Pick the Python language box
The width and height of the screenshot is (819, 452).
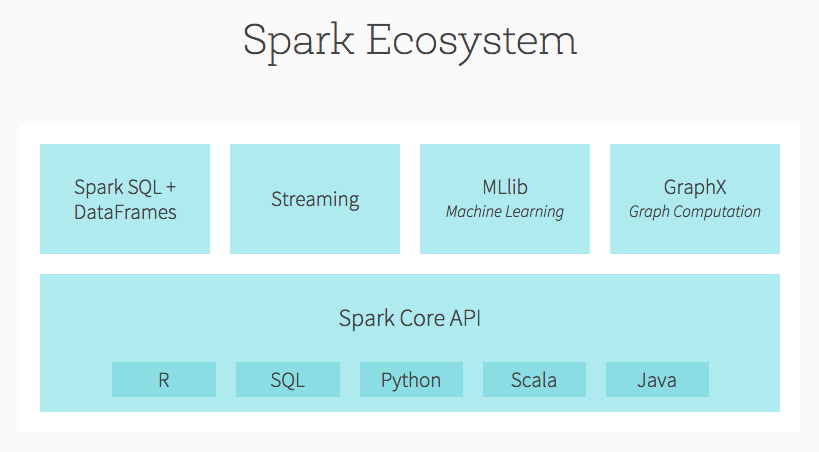411,380
